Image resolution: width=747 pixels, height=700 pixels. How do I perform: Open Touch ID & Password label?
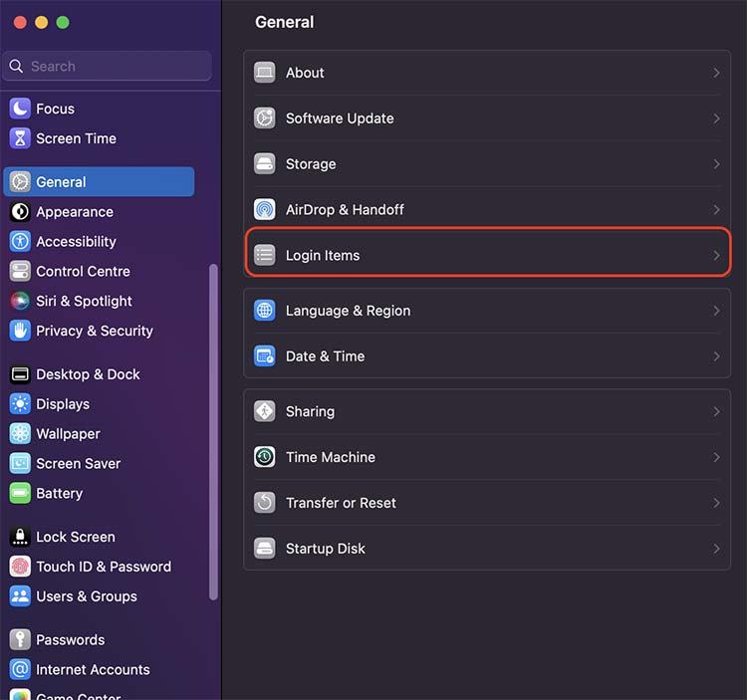[104, 567]
